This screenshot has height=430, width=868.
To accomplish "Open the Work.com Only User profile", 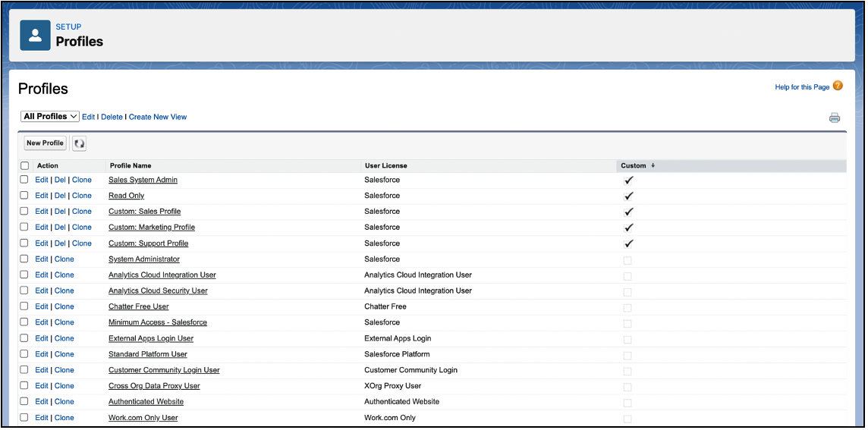I will tap(143, 418).
